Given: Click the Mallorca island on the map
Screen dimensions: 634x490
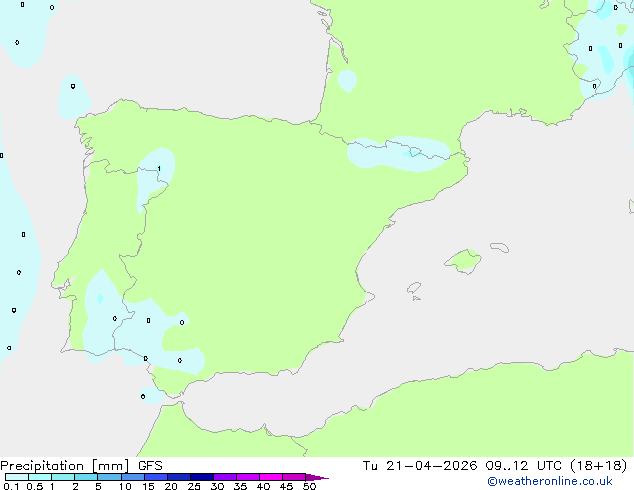Looking at the screenshot, I should coord(463,261).
